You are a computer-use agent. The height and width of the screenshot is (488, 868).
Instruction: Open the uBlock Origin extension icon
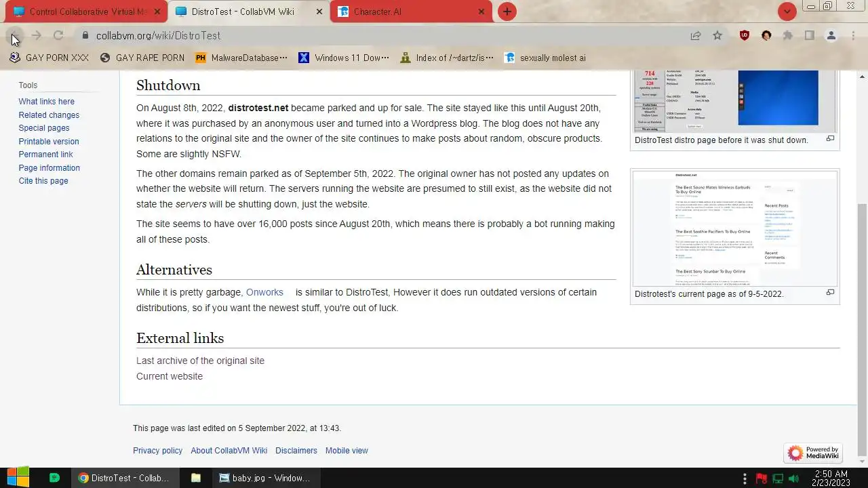tap(745, 35)
